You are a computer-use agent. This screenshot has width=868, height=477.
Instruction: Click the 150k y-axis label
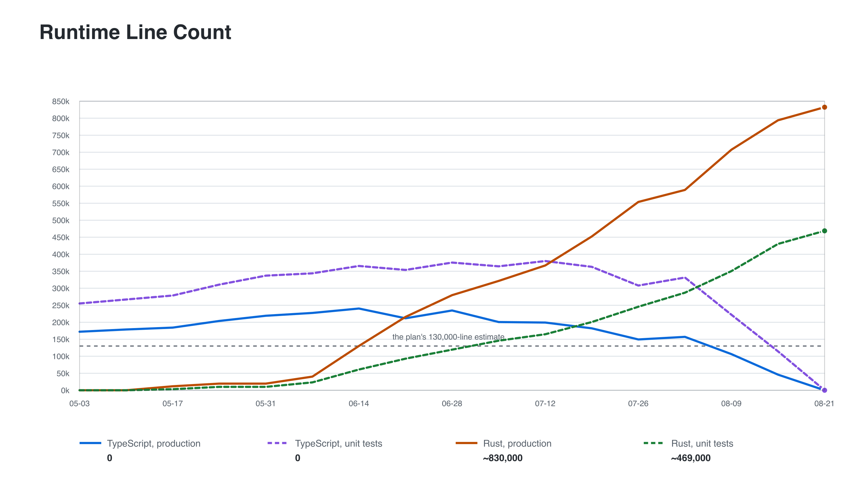pyautogui.click(x=61, y=339)
